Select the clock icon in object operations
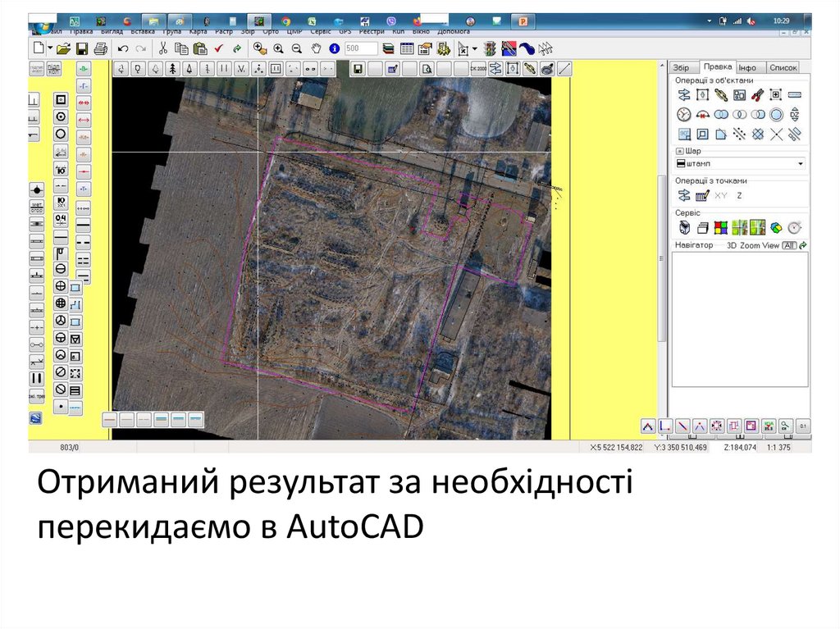Viewport: 840px width, 629px height. point(683,114)
